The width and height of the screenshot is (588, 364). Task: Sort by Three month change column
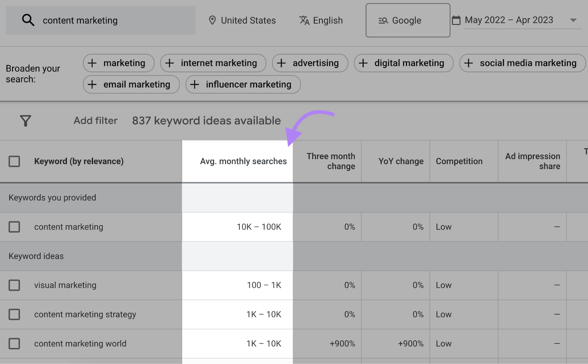[331, 161]
